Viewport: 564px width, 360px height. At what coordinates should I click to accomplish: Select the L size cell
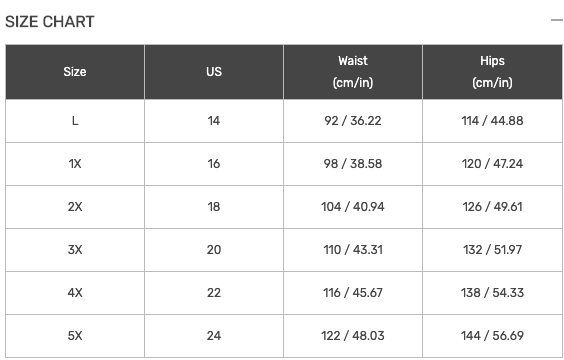75,121
